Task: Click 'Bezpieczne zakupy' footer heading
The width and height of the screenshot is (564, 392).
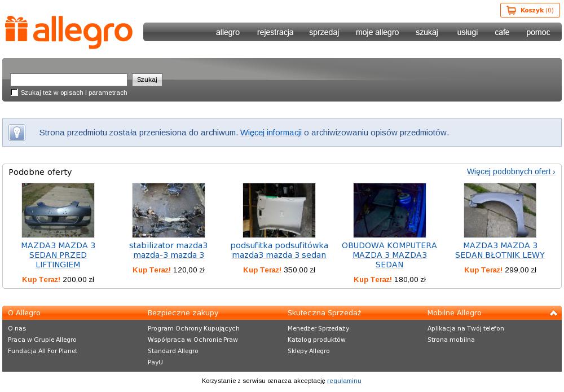Action: [x=183, y=313]
